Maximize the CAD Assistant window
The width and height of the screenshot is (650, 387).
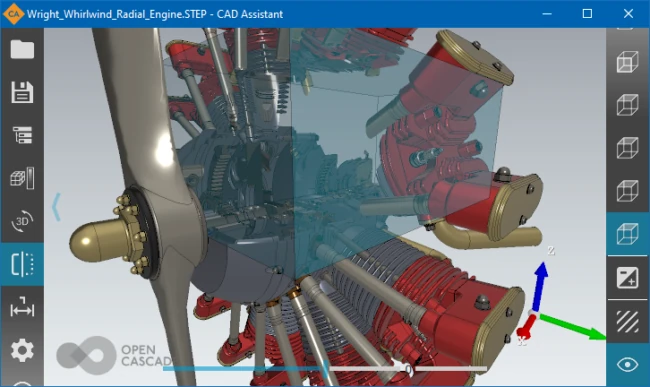[x=587, y=14]
